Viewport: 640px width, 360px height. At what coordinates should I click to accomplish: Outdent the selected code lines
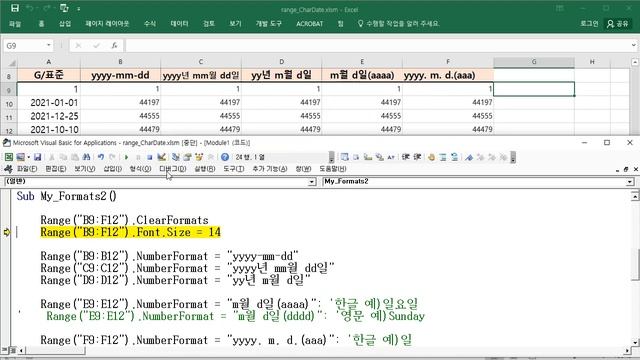[417, 157]
